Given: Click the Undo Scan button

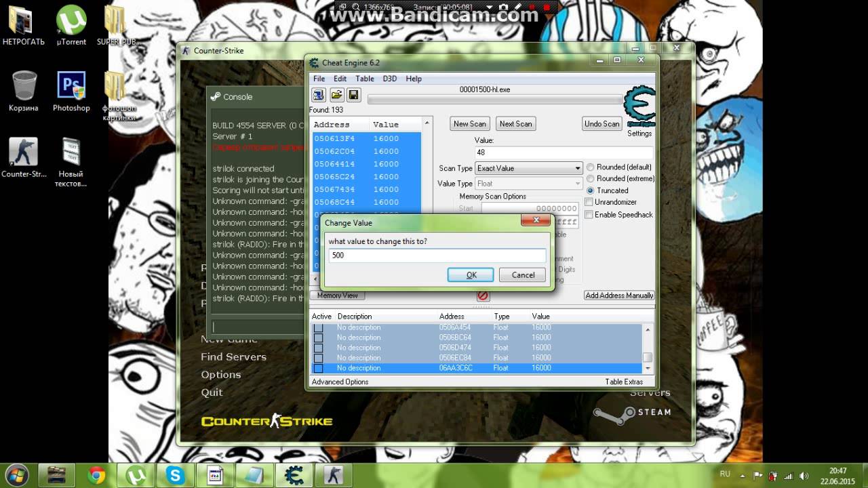Looking at the screenshot, I should (602, 124).
